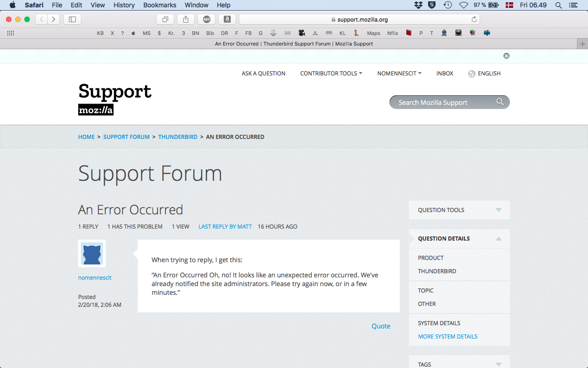The image size is (588, 368).
Task: Open the movie camera bookmark icon
Action: pos(301,33)
